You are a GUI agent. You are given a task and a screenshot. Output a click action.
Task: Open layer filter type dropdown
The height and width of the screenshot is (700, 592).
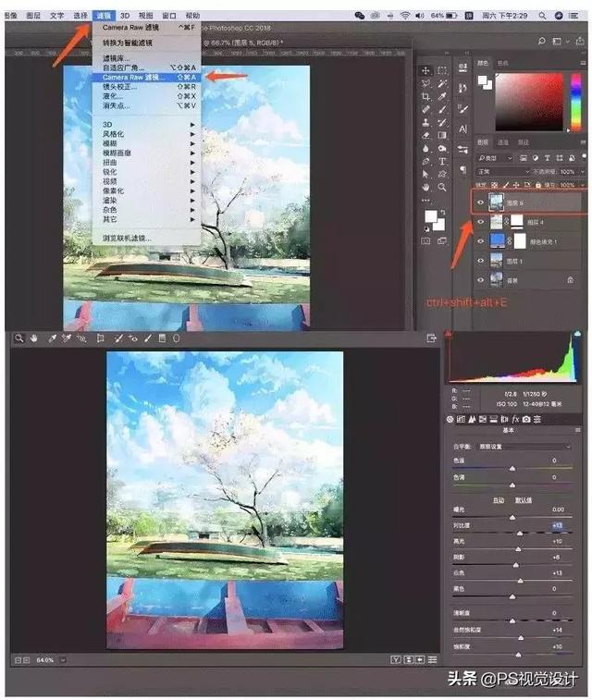(x=496, y=158)
